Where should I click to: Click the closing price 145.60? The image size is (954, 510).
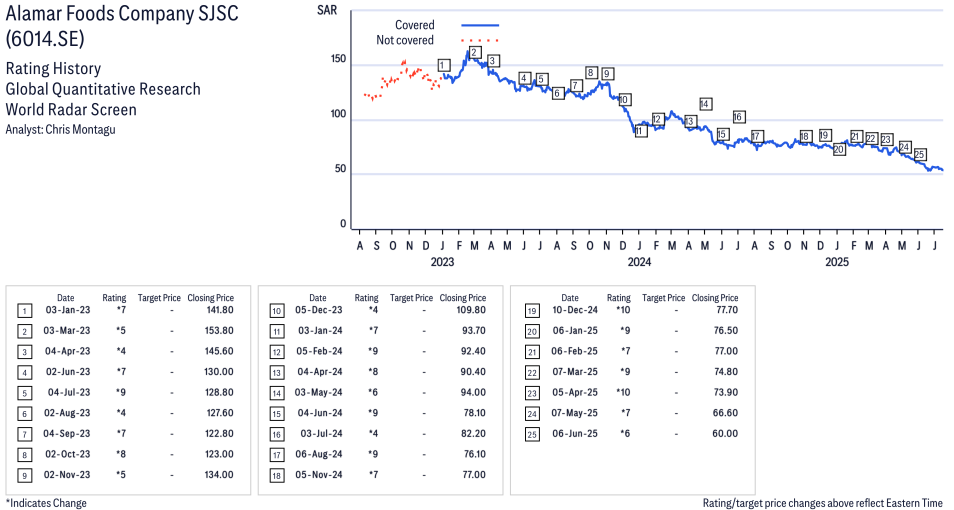point(220,351)
